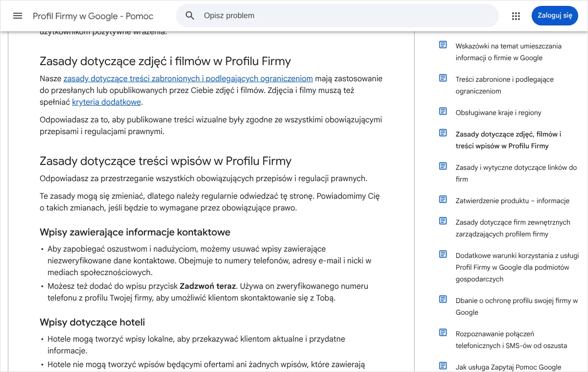Click heading Zasady dotyczące zdjęć i filmów
Screen dimensions: 588x372
click(165, 61)
